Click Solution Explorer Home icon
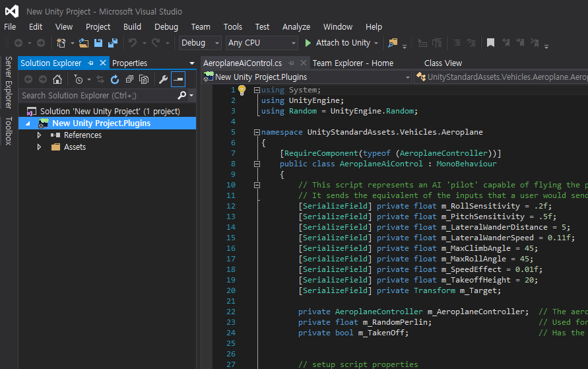The image size is (588, 369). click(x=57, y=79)
